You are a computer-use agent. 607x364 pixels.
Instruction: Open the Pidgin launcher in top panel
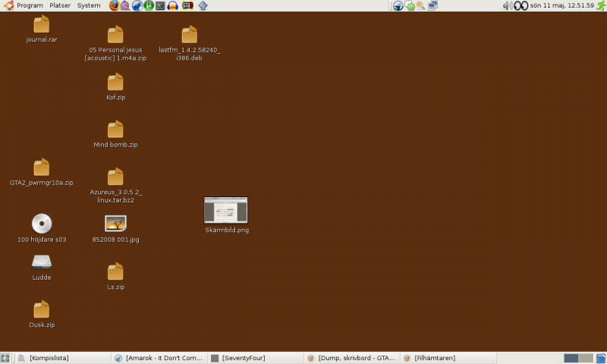(x=125, y=5)
